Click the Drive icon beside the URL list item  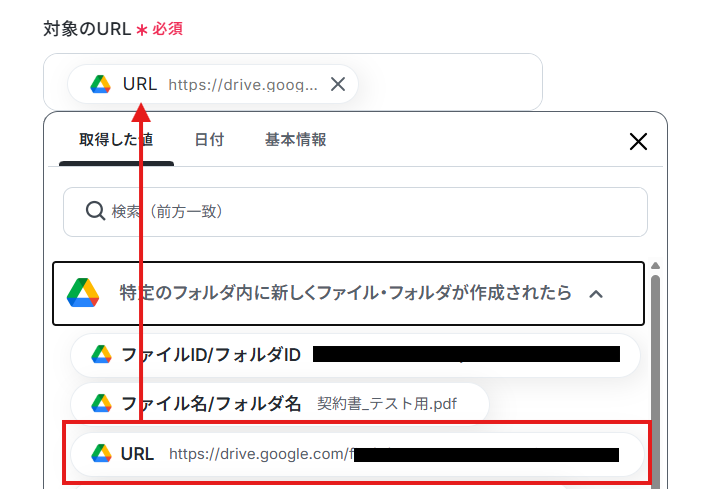coord(101,453)
